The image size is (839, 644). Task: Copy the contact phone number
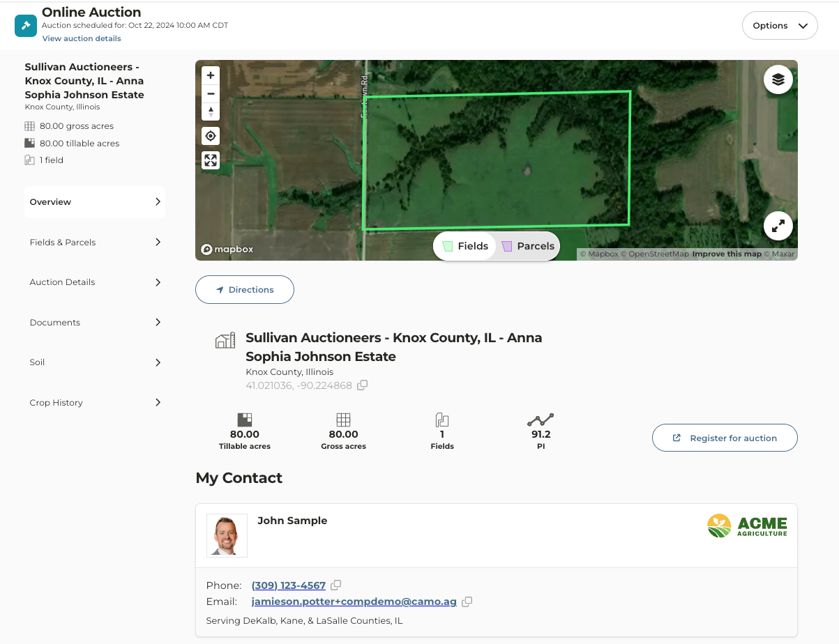335,585
